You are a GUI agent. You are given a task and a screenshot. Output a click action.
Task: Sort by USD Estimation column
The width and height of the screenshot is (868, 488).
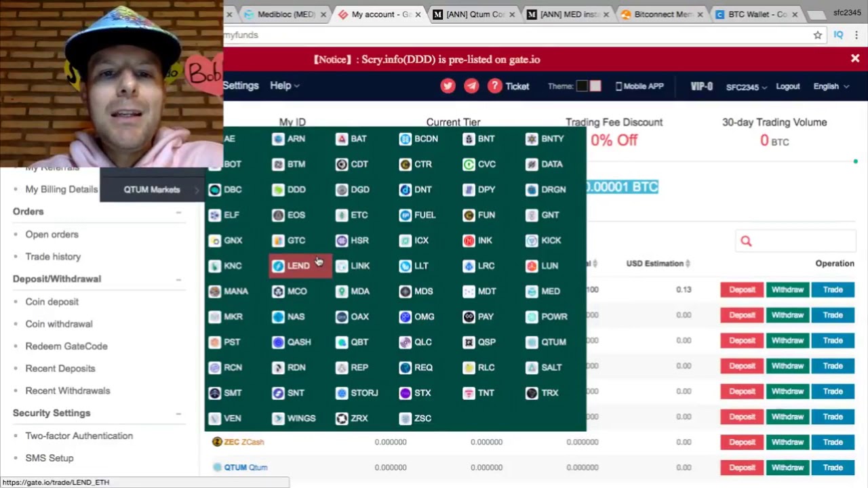(x=658, y=264)
